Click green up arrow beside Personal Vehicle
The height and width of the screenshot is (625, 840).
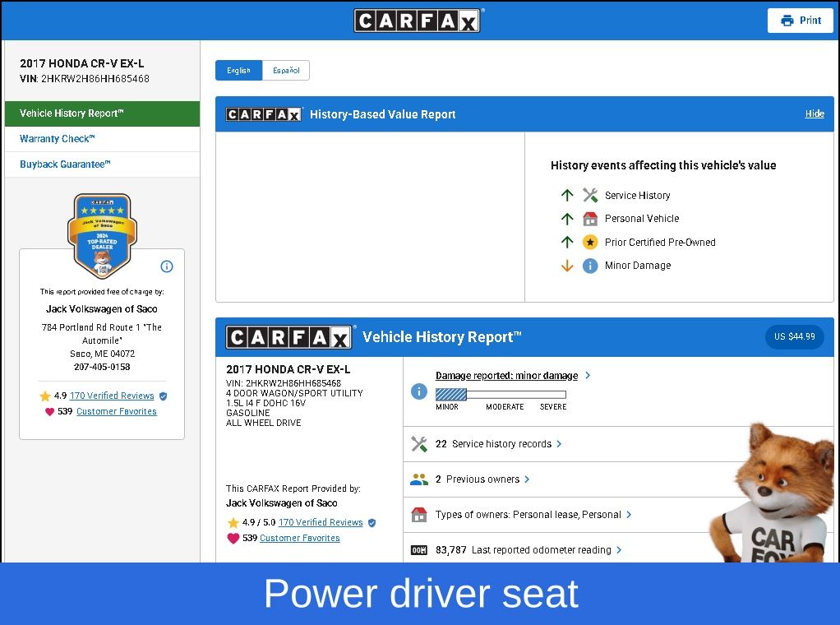click(567, 219)
